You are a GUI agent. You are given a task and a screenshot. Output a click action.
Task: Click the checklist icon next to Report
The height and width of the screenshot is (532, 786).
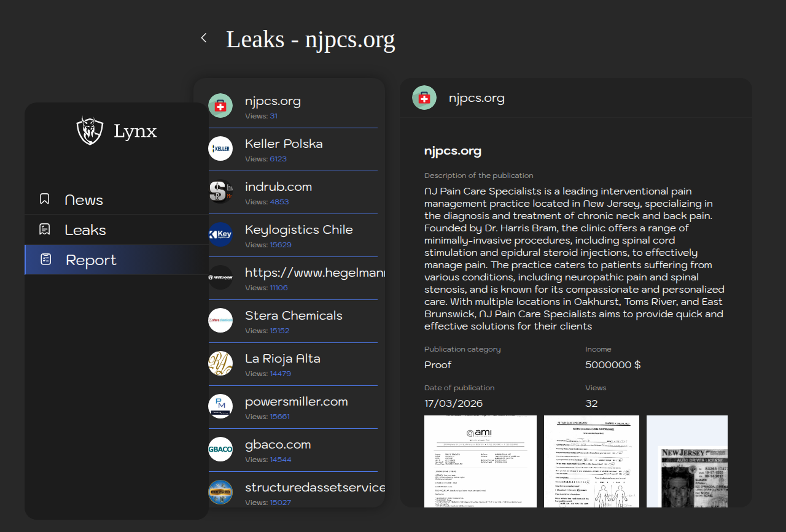(45, 260)
